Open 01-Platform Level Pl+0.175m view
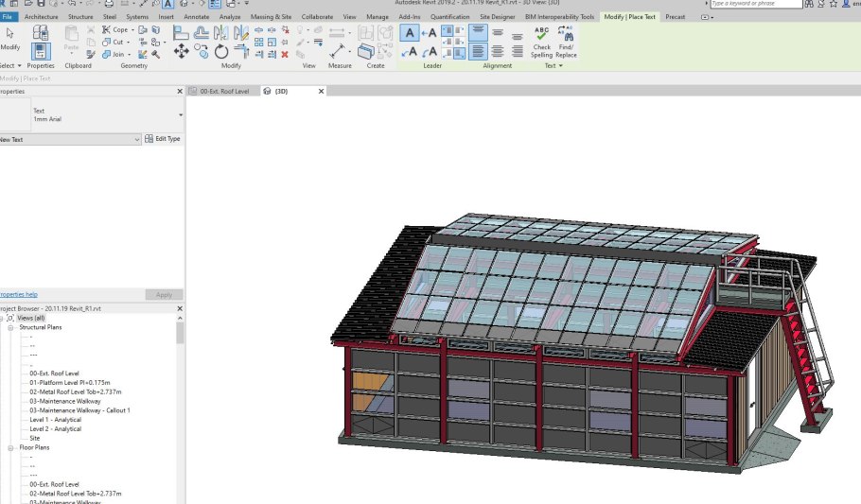Viewport: 861px width, 504px height. click(70, 383)
